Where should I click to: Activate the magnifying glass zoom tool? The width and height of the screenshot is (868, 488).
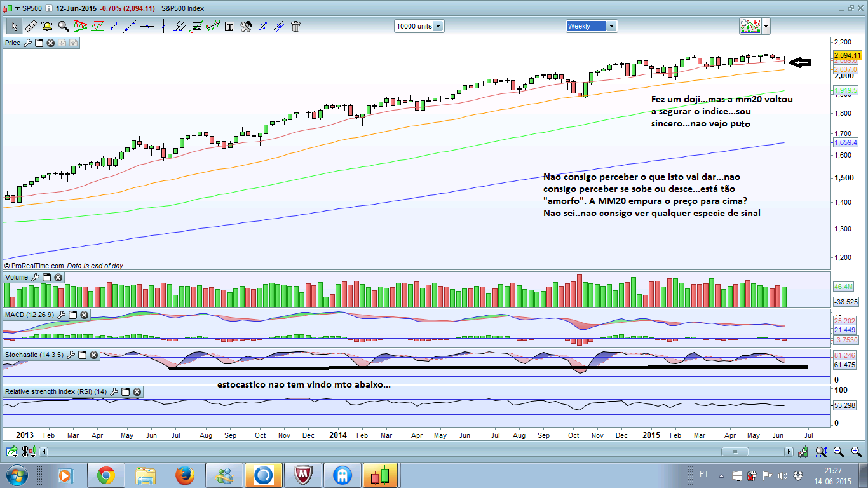pos(64,26)
